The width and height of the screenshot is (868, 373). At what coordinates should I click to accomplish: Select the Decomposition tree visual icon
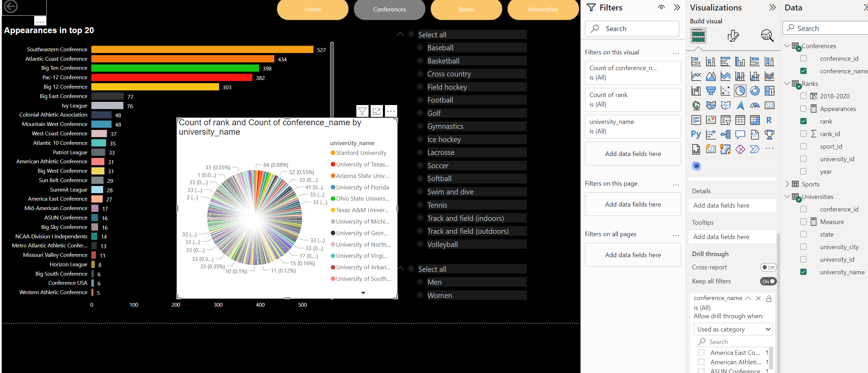[x=725, y=135]
